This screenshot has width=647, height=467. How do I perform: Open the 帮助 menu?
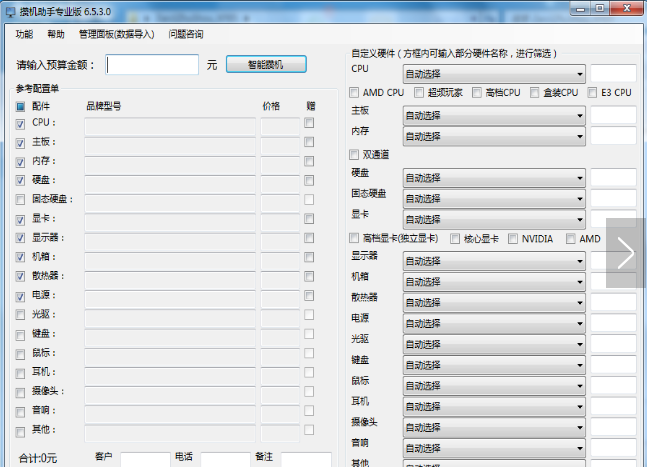[56, 34]
